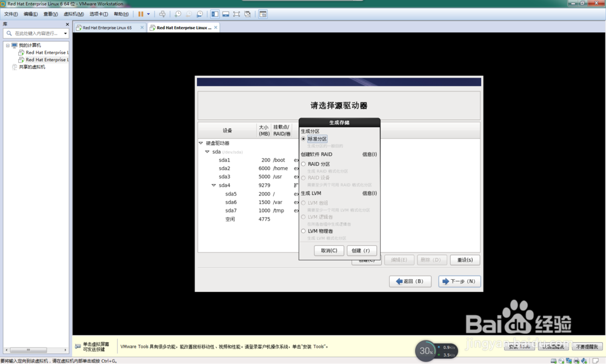Collapse the 我的计算机 tree node

(x=7, y=45)
